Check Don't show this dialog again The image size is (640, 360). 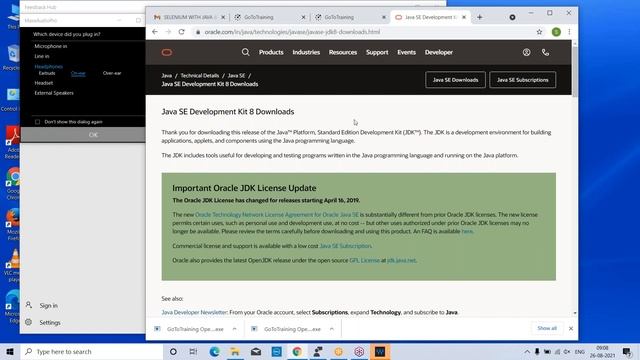tap(38, 122)
